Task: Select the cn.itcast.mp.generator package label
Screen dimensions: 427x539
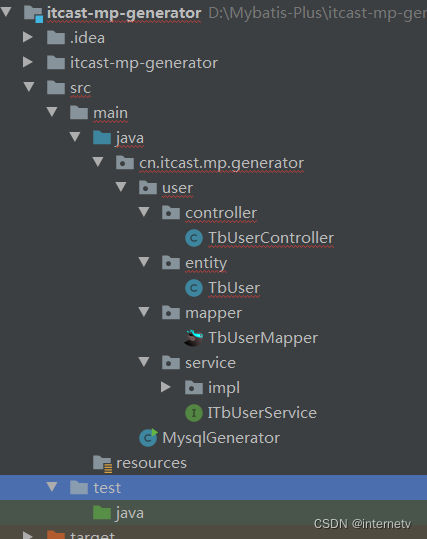Action: (221, 163)
